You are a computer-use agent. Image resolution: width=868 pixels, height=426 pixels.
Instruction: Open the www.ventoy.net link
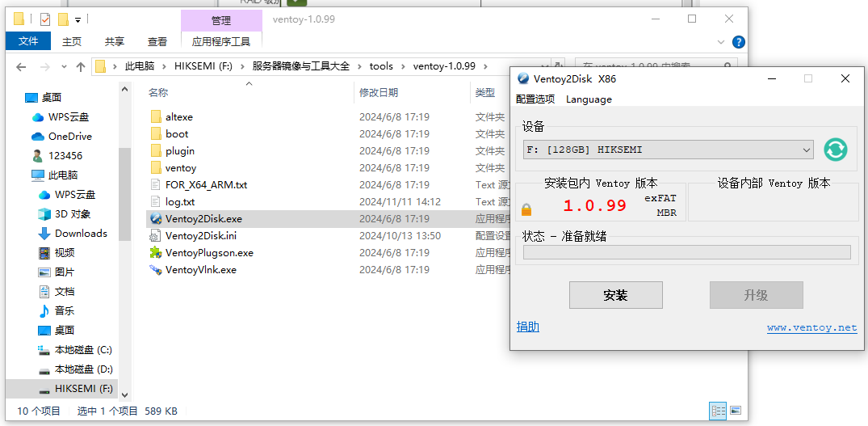(811, 327)
